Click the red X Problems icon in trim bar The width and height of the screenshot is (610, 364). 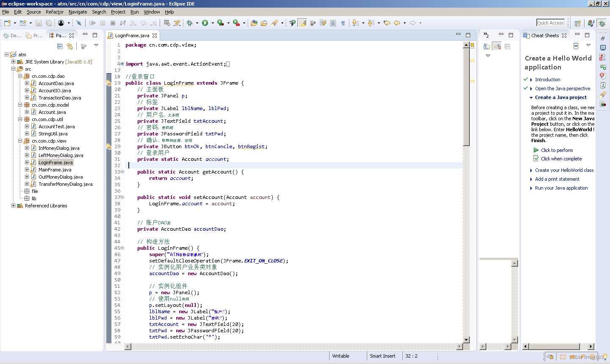(x=603, y=76)
